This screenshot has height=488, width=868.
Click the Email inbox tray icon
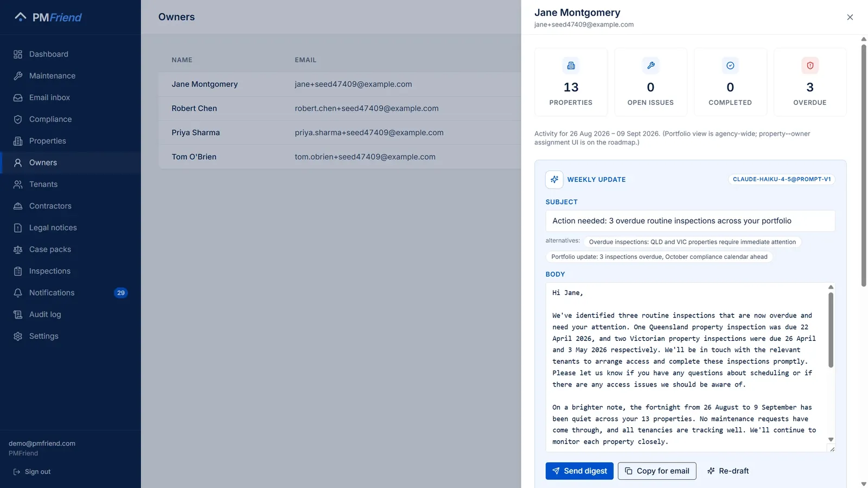pos(18,98)
